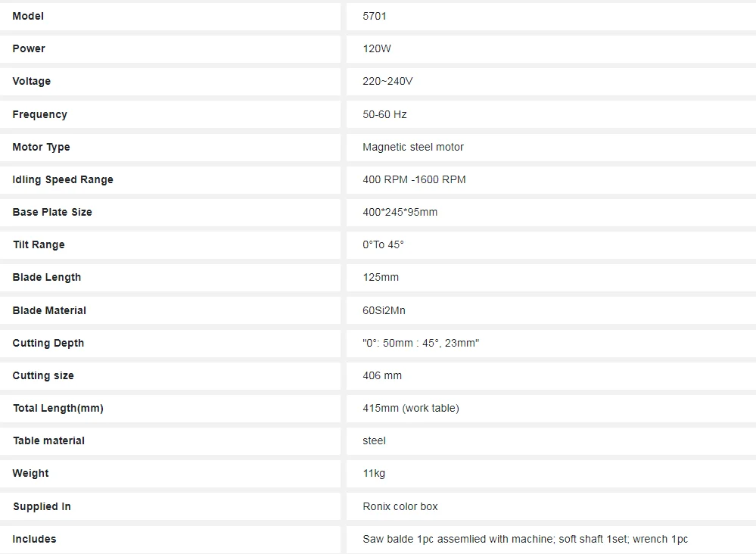756x554 pixels.
Task: Click the 50-60 Hz value
Action: [384, 114]
